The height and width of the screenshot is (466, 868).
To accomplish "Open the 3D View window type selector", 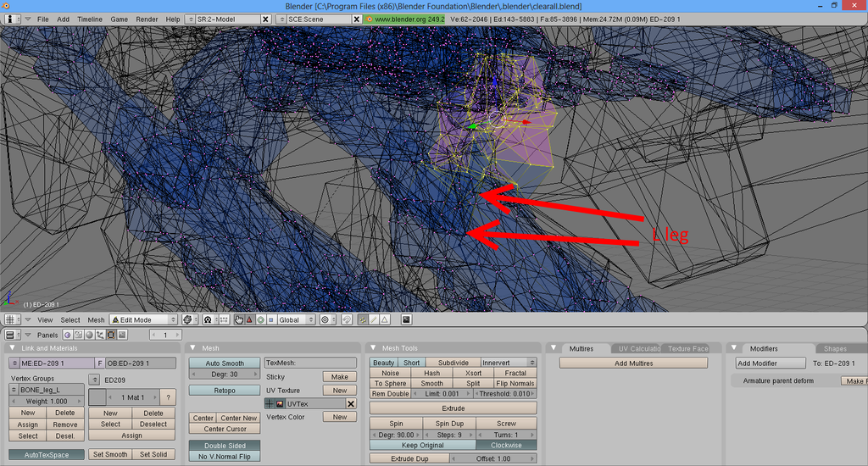I will click(x=12, y=320).
